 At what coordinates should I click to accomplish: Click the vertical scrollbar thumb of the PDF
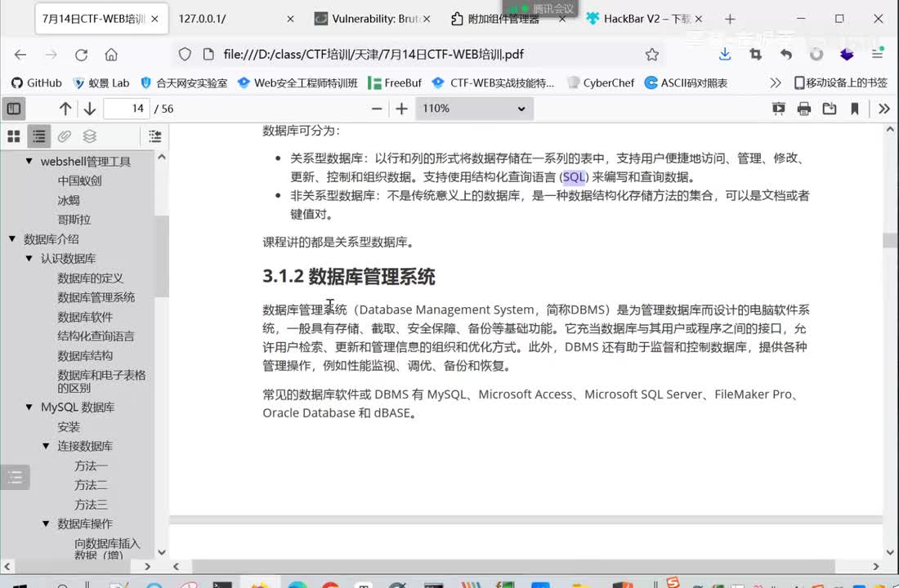point(890,240)
